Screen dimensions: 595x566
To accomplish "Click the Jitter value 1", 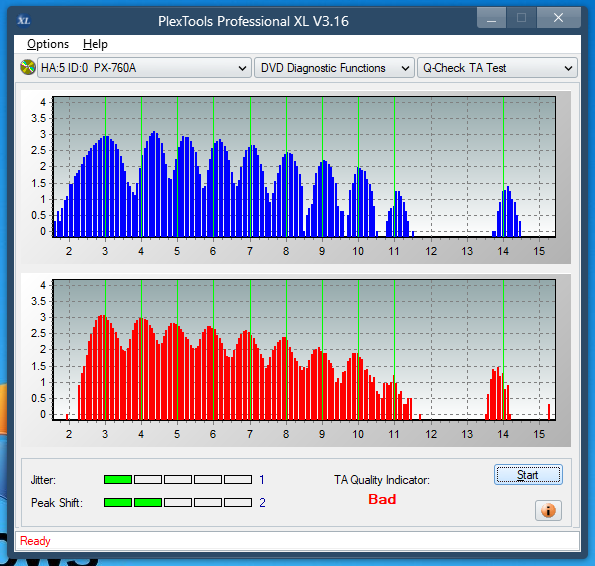I will (x=262, y=480).
